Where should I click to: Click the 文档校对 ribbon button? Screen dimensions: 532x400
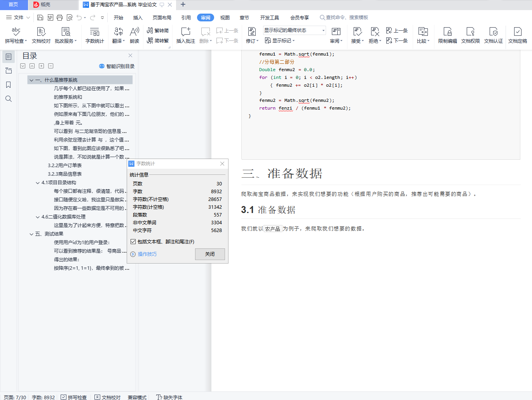coord(41,35)
